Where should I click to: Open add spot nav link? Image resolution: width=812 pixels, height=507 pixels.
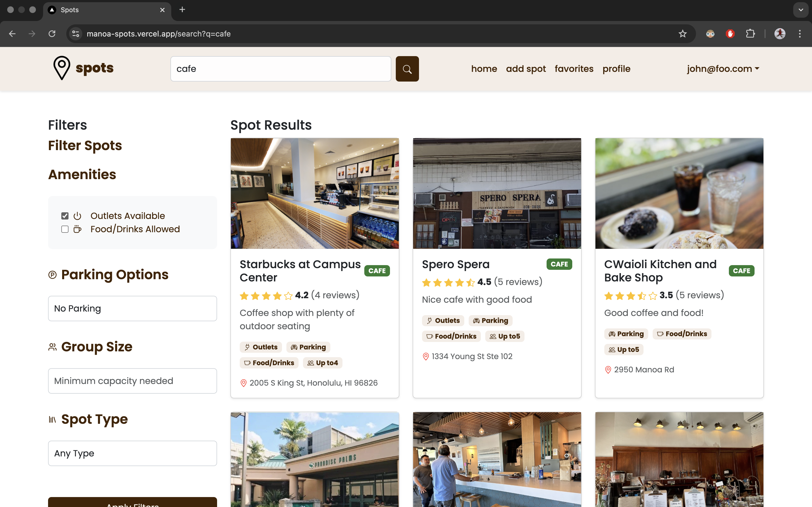526,69
